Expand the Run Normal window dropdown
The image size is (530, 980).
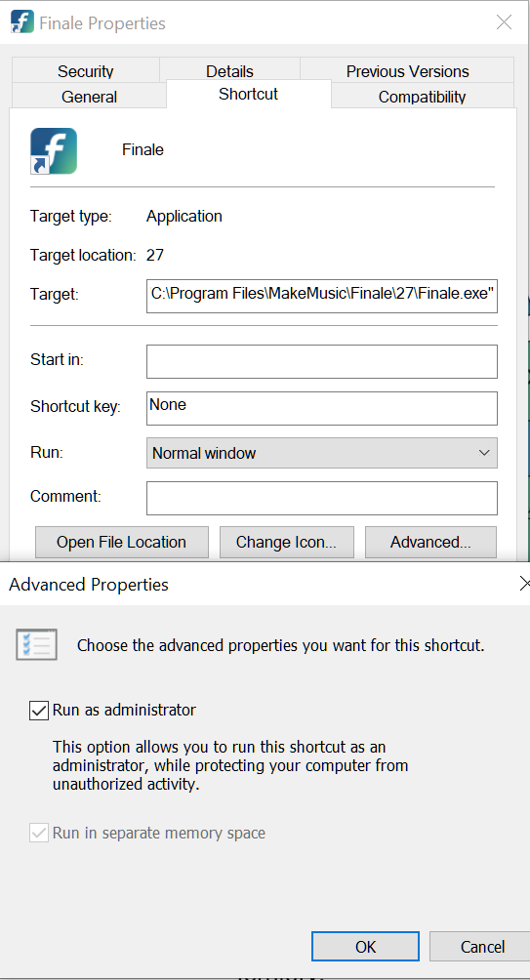click(322, 453)
